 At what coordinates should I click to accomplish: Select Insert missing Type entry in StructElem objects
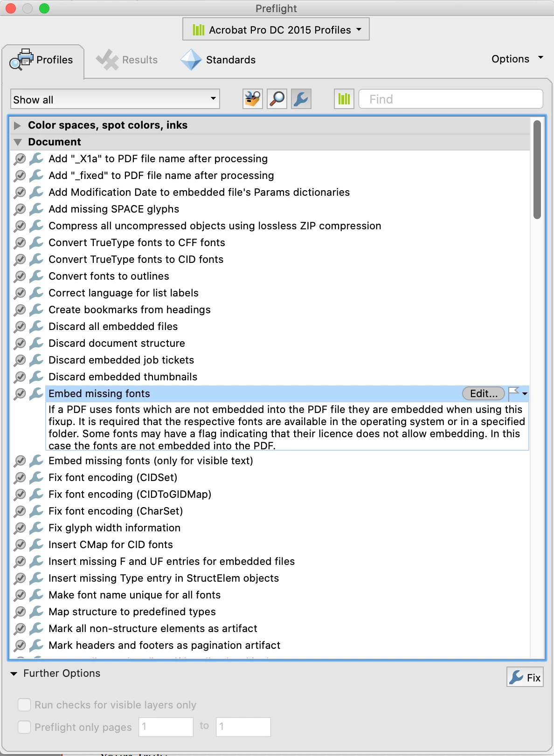click(164, 578)
